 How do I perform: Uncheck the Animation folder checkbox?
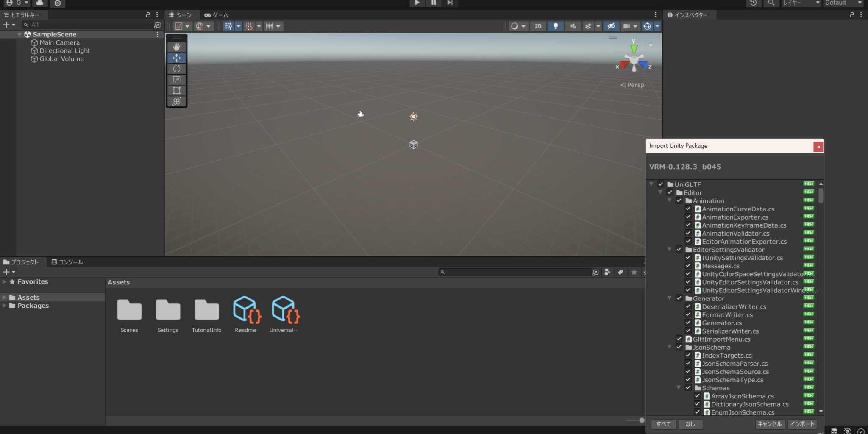679,200
